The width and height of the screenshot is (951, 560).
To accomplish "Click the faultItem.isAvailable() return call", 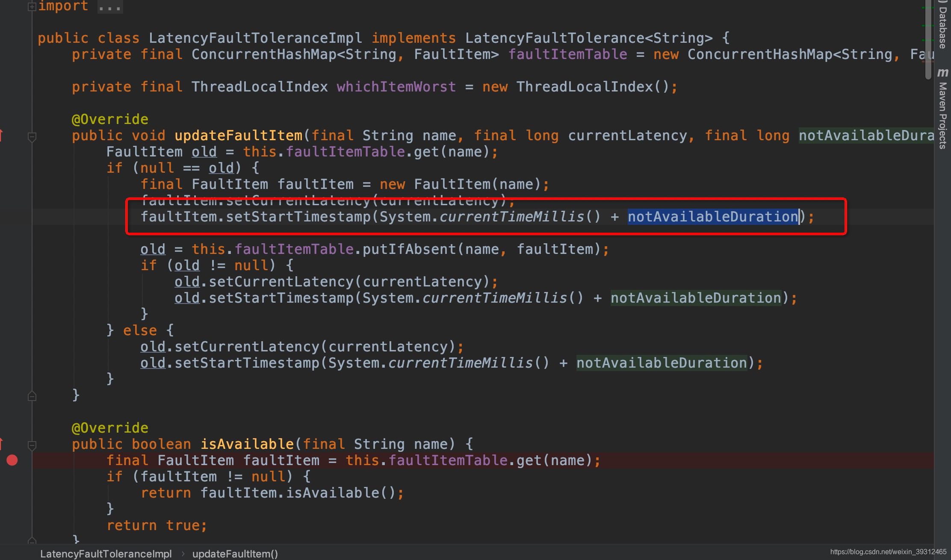I will pyautogui.click(x=298, y=493).
